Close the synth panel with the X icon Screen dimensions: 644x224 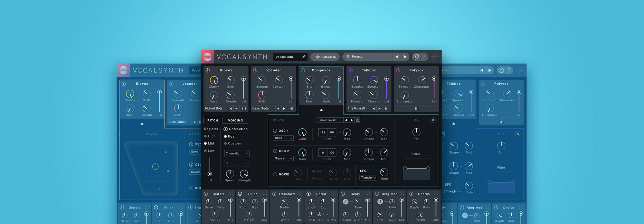click(x=433, y=120)
